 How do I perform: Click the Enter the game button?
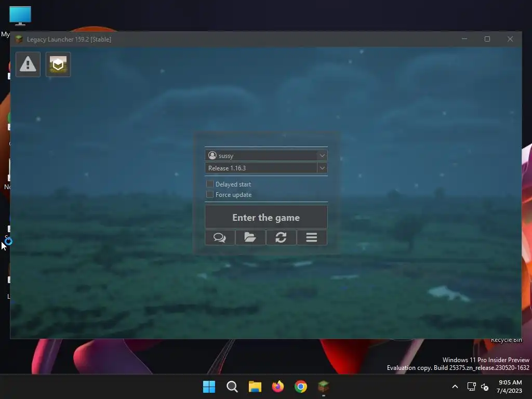(266, 217)
